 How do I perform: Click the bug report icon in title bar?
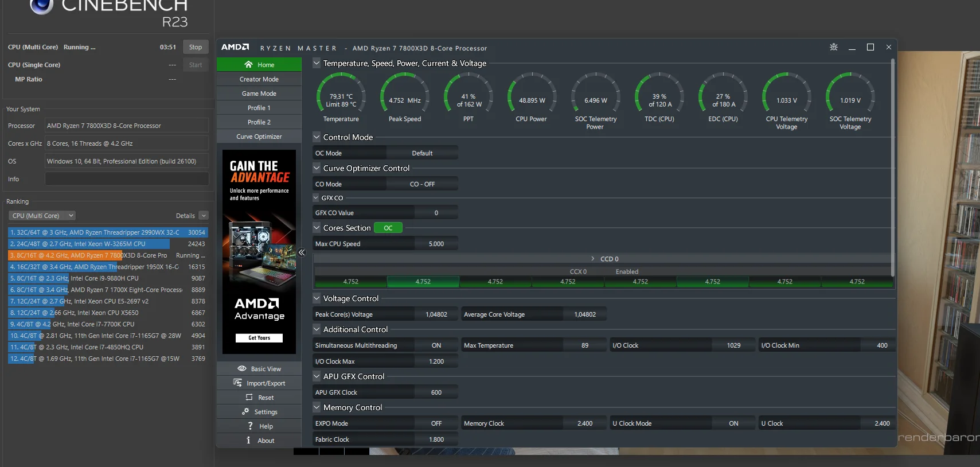click(x=834, y=48)
